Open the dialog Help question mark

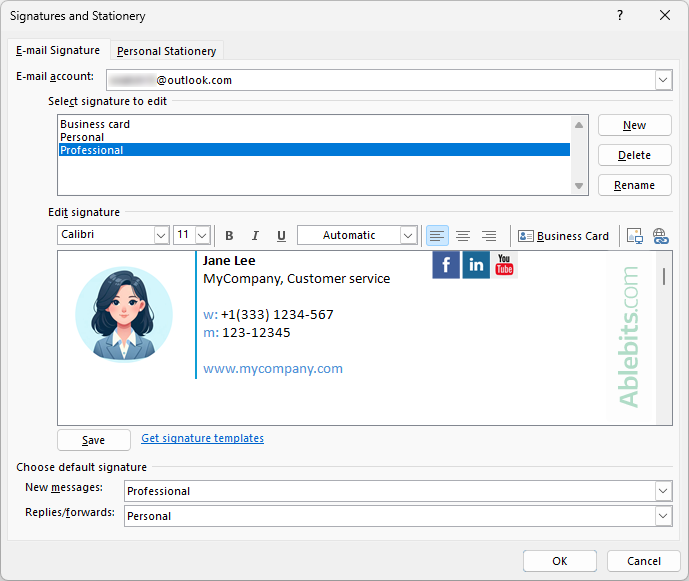(x=620, y=16)
